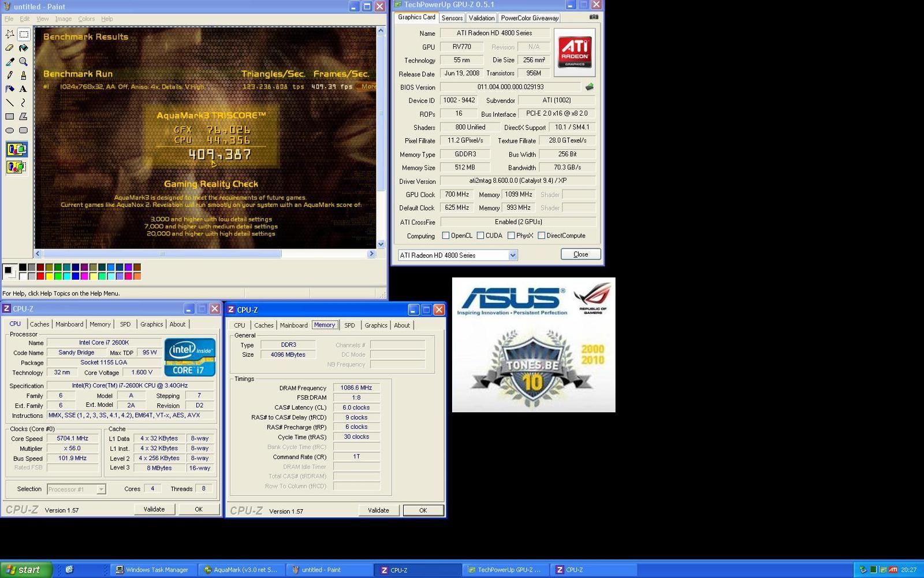Click the Paint horizontal scroll-left arrow
The height and width of the screenshot is (578, 924).
[x=38, y=253]
